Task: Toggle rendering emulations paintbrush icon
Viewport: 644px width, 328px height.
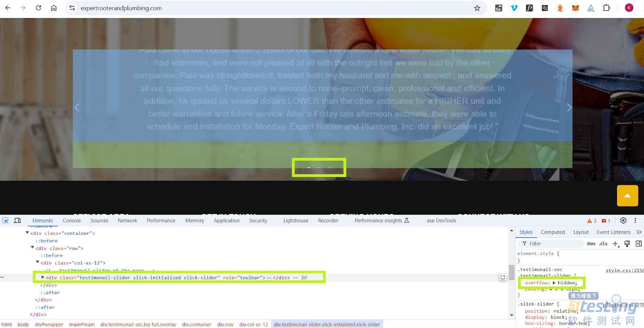Action: (627, 244)
